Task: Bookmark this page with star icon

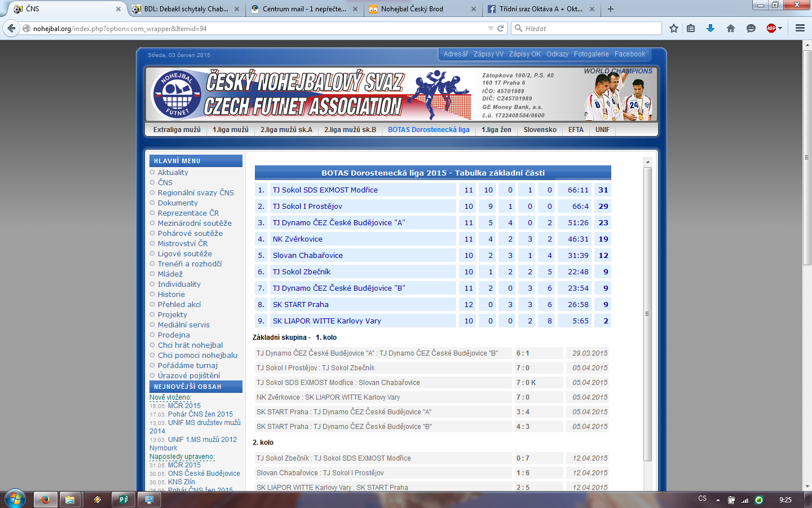Action: point(673,28)
